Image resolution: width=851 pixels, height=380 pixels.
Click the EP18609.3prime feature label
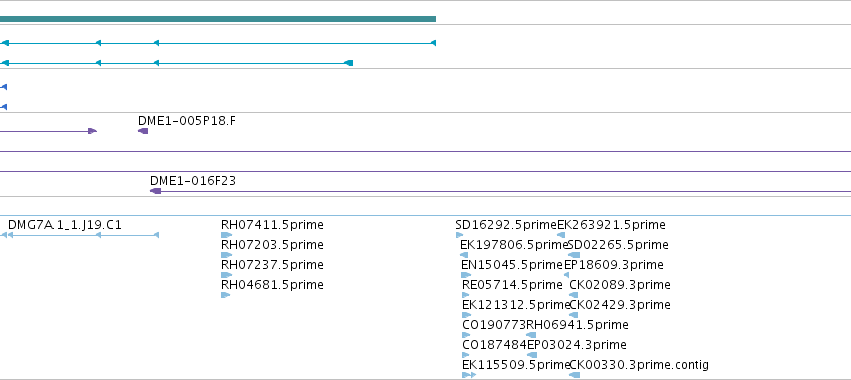pyautogui.click(x=614, y=265)
